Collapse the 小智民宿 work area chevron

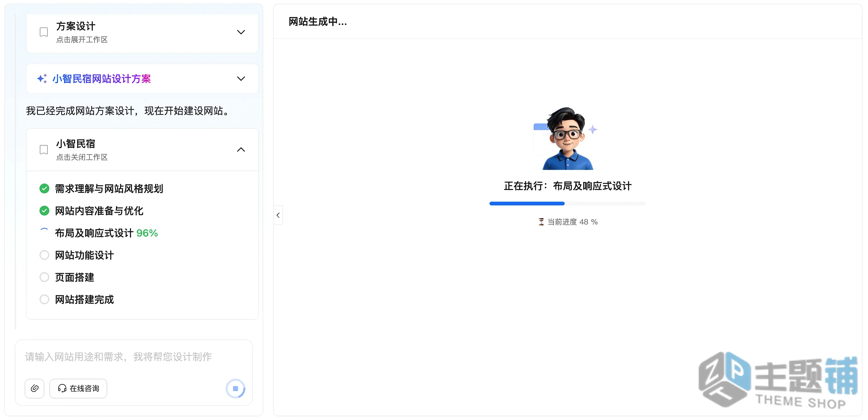pyautogui.click(x=241, y=150)
